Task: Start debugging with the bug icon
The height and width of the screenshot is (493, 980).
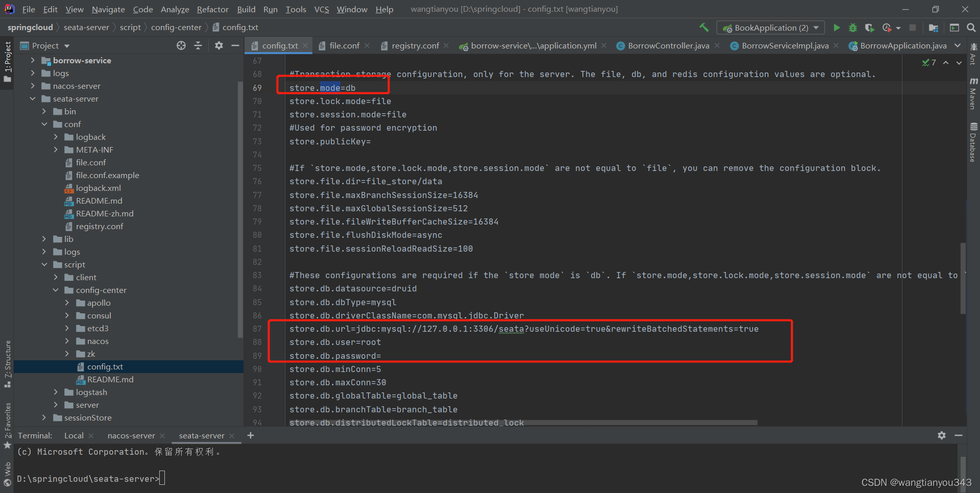Action: (852, 28)
